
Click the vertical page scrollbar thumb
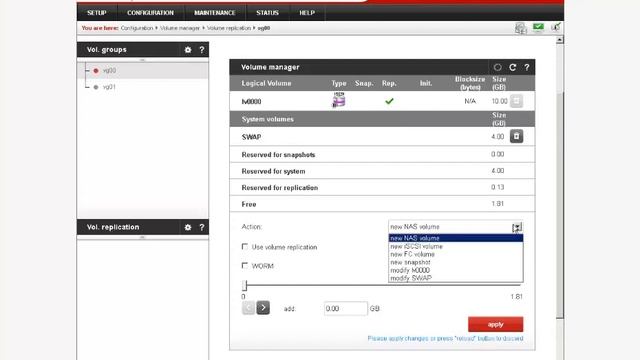(x=560, y=204)
